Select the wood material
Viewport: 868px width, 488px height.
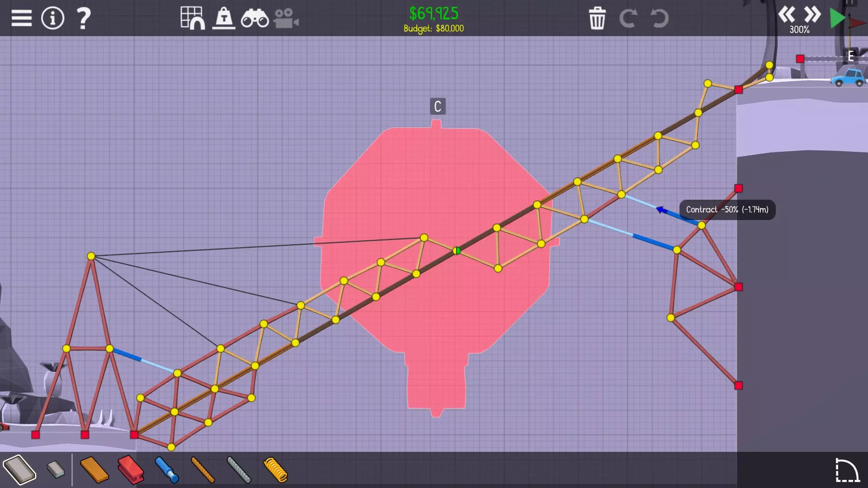point(94,470)
